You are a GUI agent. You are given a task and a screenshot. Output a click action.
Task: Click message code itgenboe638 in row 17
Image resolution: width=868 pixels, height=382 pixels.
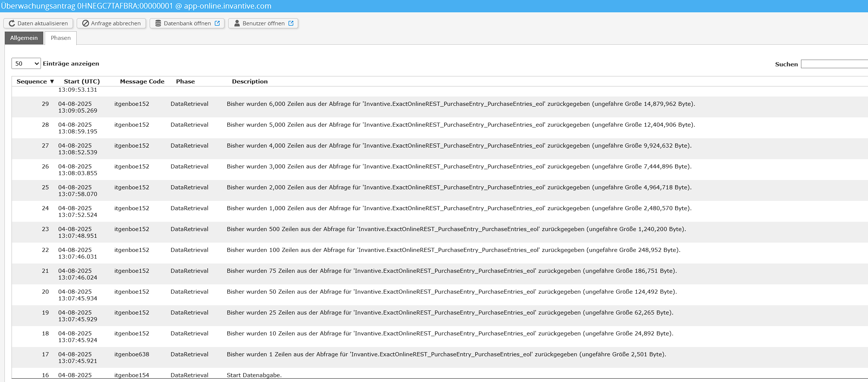tap(132, 354)
